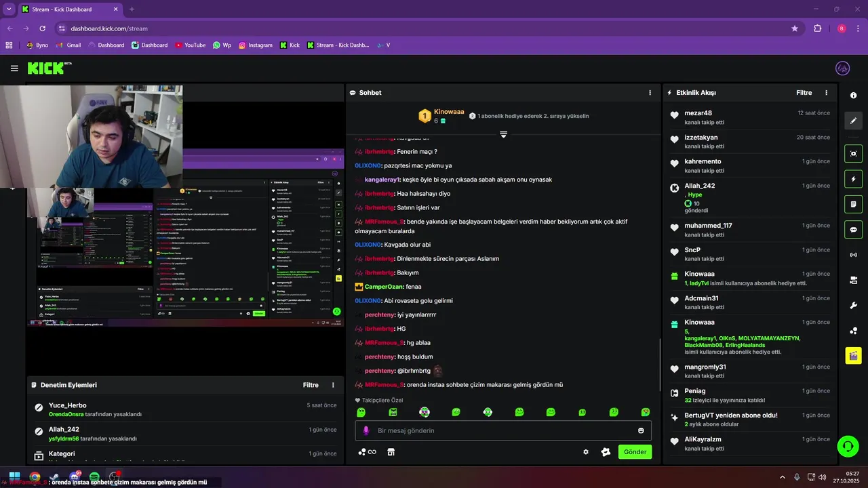Open Filtre in Denetim Eylemleri panel
The width and height of the screenshot is (868, 488).
click(x=311, y=385)
